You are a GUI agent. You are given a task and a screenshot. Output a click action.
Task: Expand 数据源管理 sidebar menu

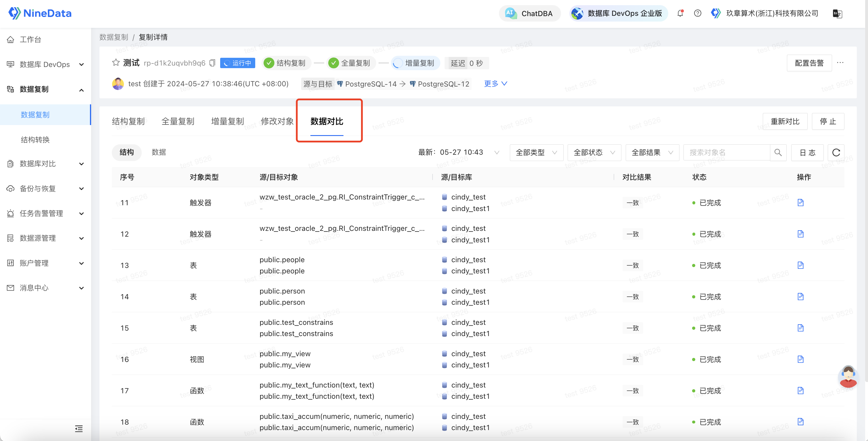(45, 238)
